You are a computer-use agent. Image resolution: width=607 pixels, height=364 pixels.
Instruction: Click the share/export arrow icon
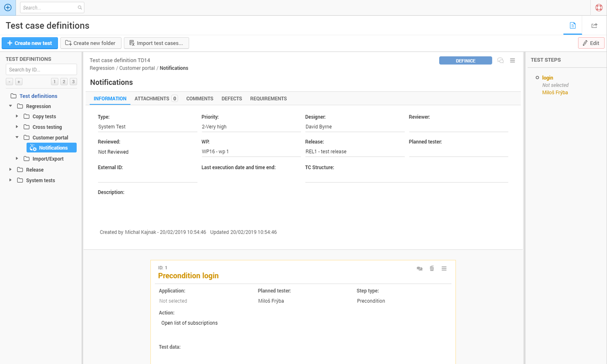594,25
